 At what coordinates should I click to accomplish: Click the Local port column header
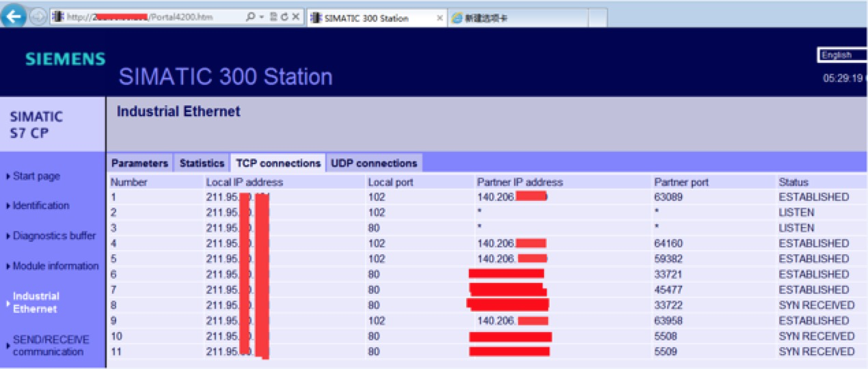click(x=391, y=182)
